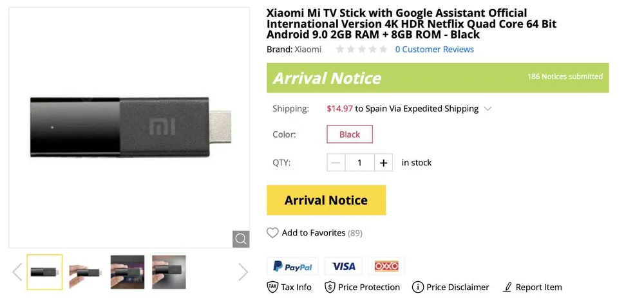The image size is (644, 303).
Task: Select the OXXO payment icon
Action: [x=386, y=266]
